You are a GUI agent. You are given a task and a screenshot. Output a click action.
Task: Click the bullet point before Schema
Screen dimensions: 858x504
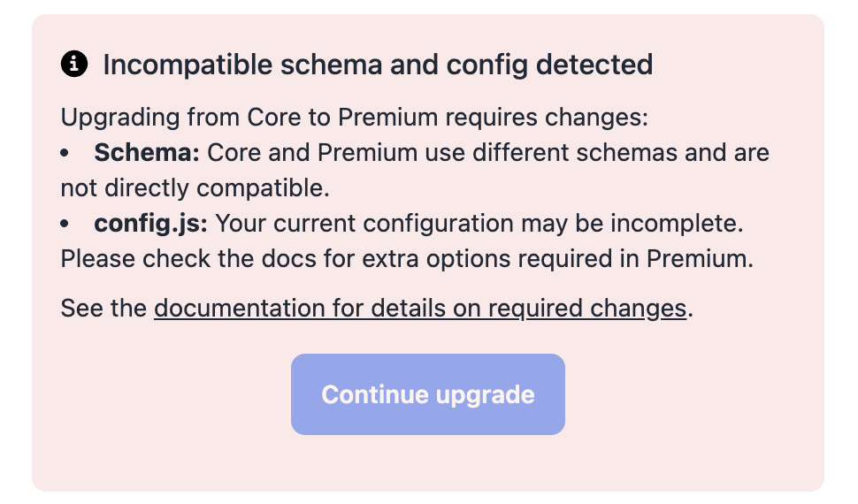pos(65,154)
